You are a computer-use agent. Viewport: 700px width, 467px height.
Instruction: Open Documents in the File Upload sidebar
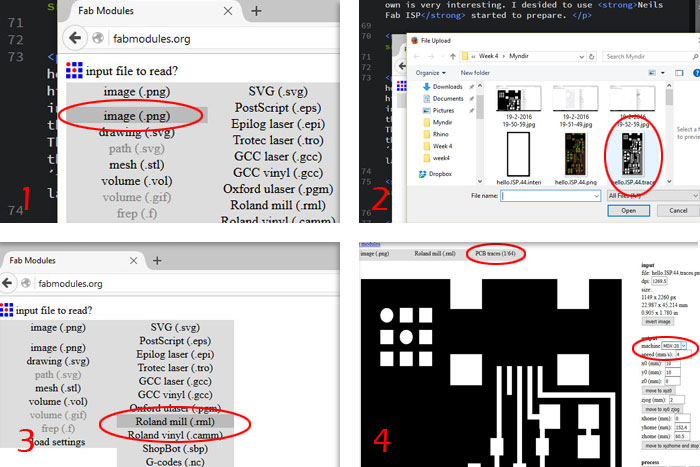(x=448, y=99)
